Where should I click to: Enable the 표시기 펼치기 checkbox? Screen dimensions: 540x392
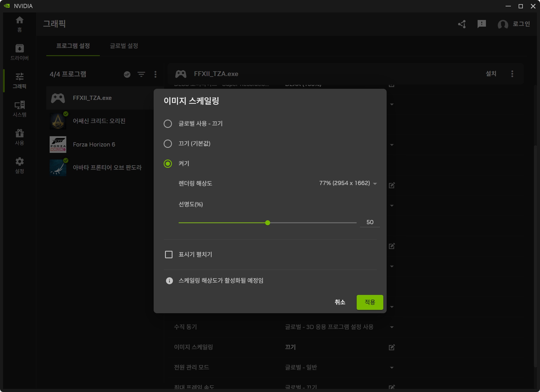point(169,254)
